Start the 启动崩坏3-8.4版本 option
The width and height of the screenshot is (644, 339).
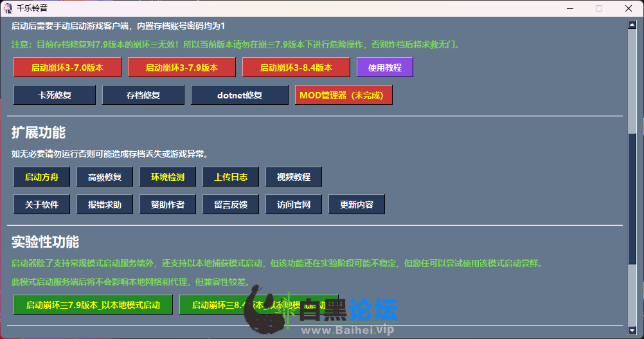pyautogui.click(x=296, y=68)
